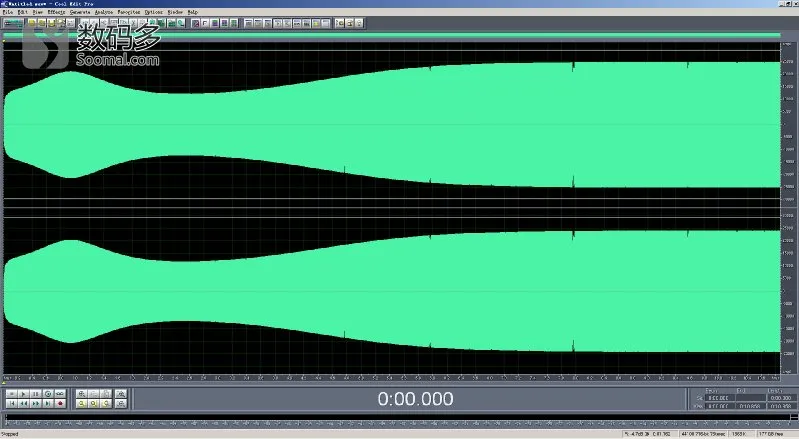Click the selection Length time field
The image size is (799, 439).
coord(782,398)
